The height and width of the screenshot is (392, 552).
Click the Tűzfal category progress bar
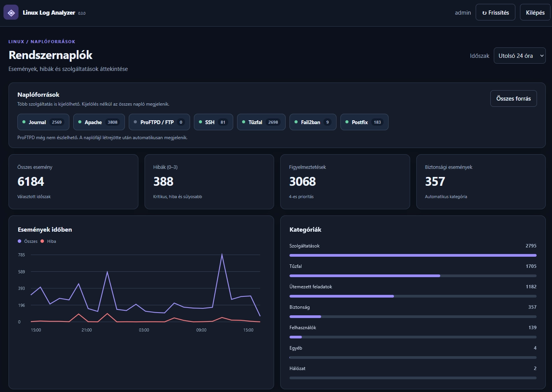(x=413, y=276)
